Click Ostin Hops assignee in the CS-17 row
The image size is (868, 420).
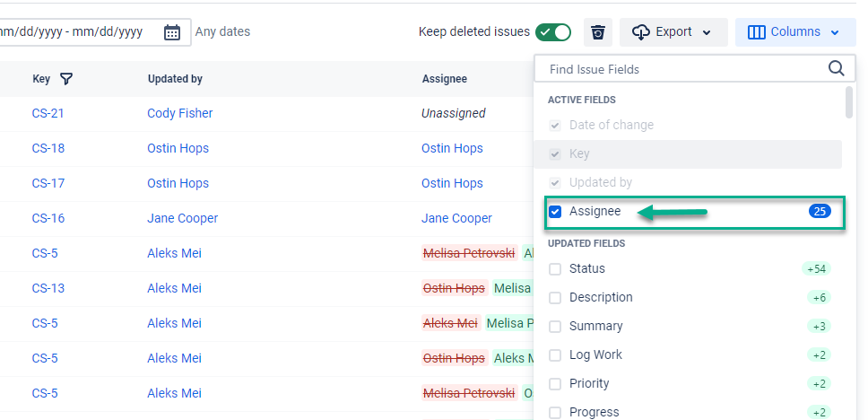[452, 183]
